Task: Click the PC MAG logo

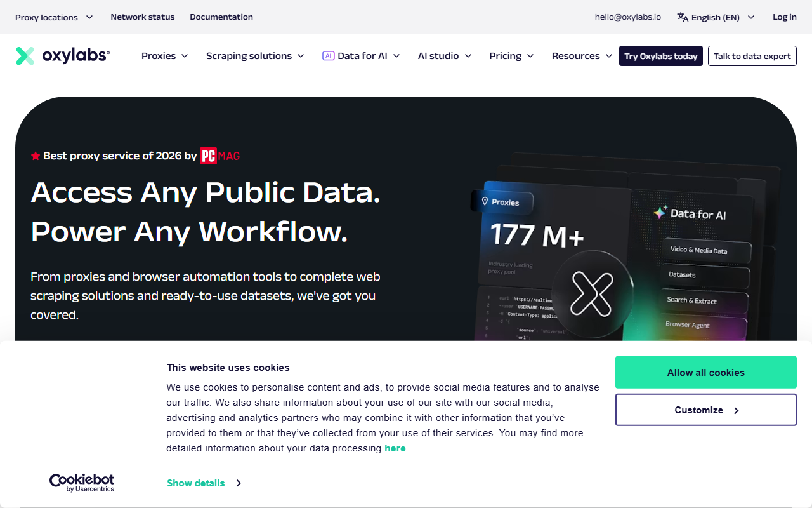Action: (x=220, y=156)
